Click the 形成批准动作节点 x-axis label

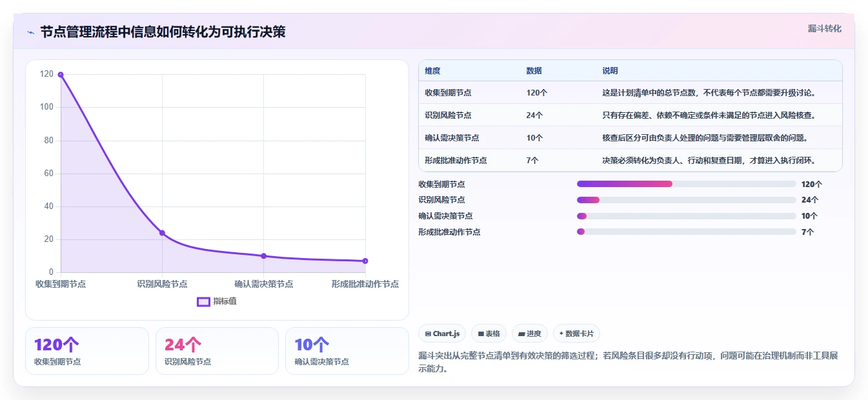(x=365, y=284)
